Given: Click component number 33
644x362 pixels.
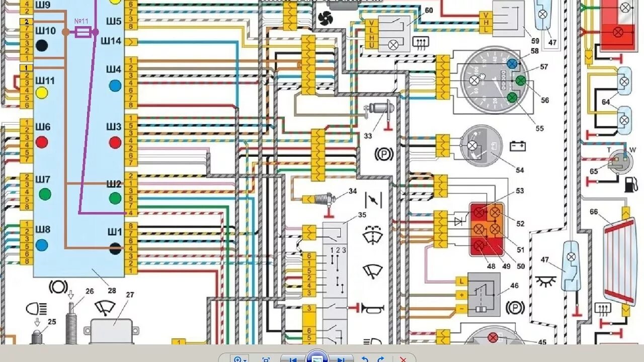Looking at the screenshot, I should (x=368, y=135).
